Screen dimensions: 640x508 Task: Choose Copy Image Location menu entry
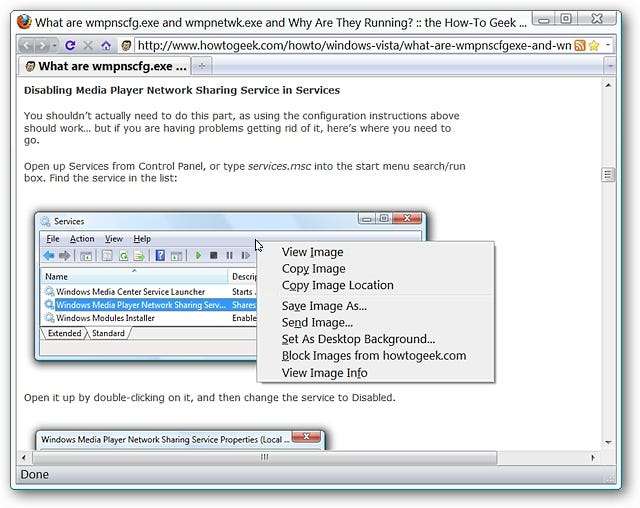point(337,285)
